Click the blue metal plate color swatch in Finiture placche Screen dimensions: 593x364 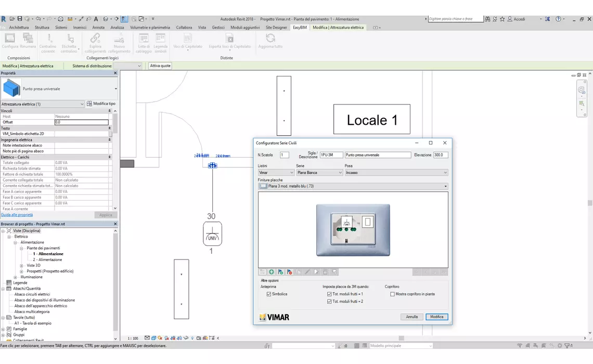pos(263,186)
